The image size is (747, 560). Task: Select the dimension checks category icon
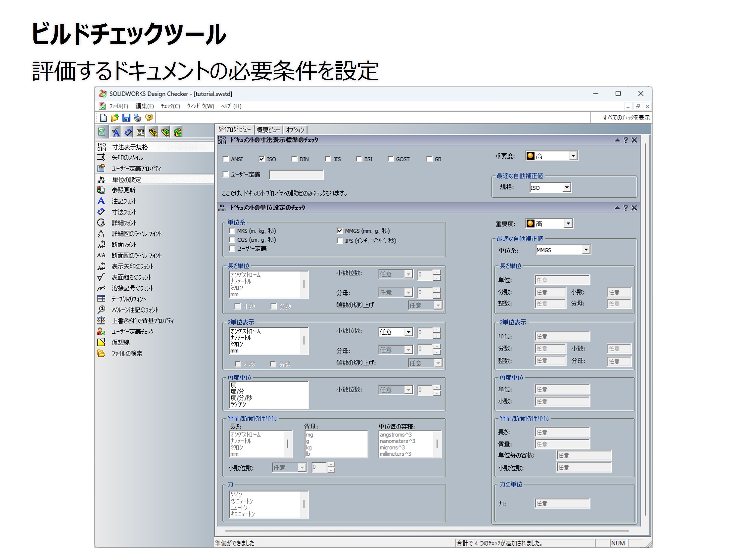(x=128, y=132)
